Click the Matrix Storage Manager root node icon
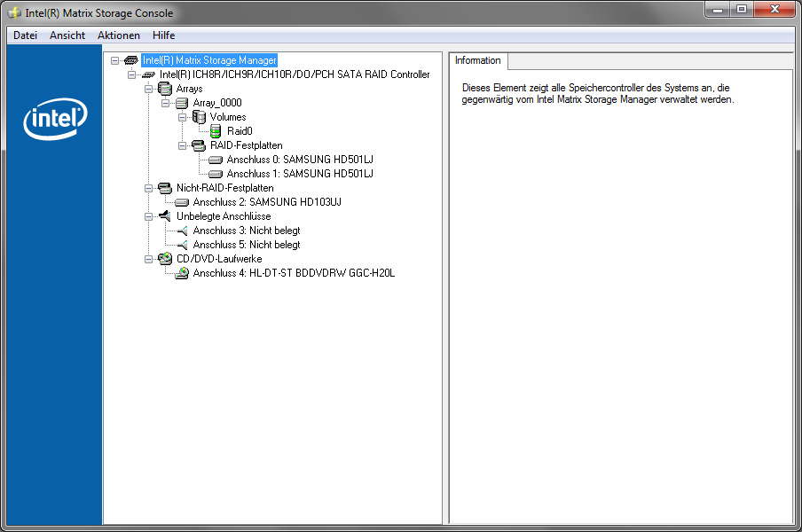This screenshot has height=532, width=802. point(131,60)
